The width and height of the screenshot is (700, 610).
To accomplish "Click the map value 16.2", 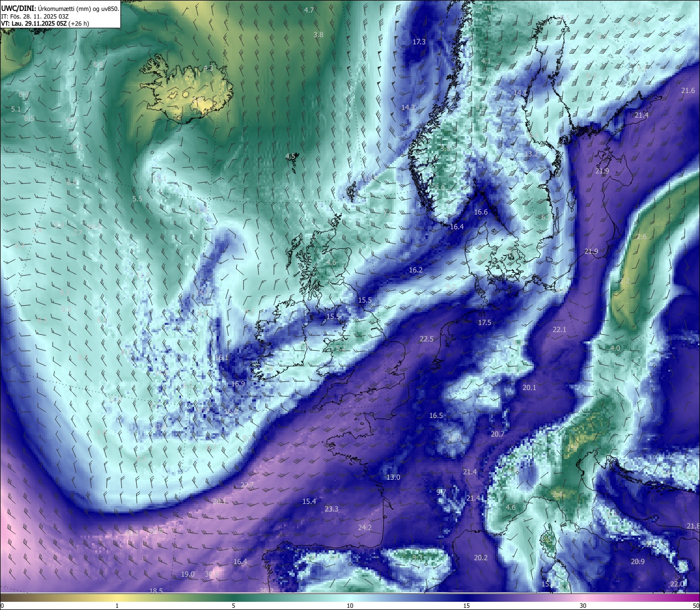I will [416, 270].
